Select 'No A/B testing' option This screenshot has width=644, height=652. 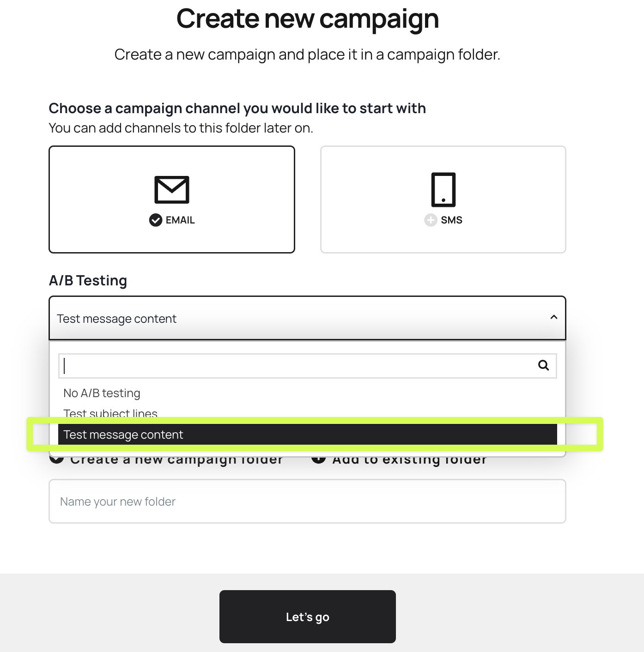[102, 393]
